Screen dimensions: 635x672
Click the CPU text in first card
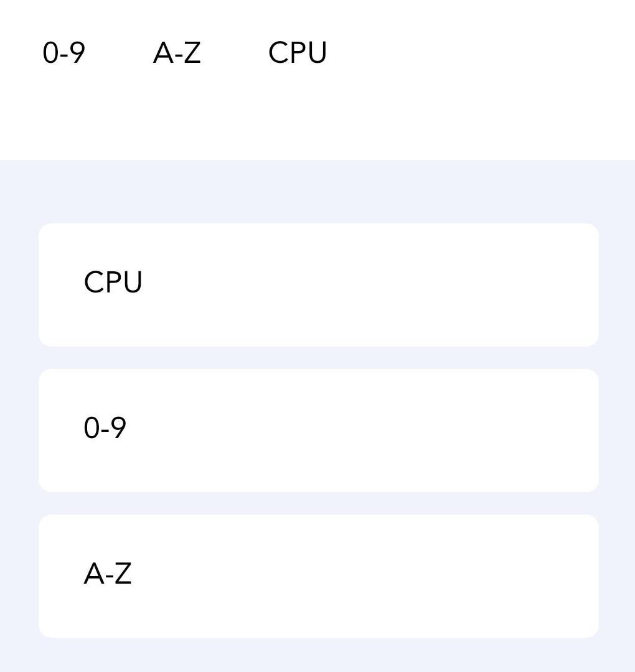(x=113, y=282)
